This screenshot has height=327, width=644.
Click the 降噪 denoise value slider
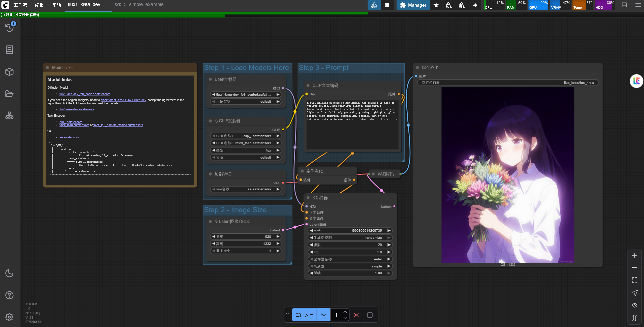point(350,273)
